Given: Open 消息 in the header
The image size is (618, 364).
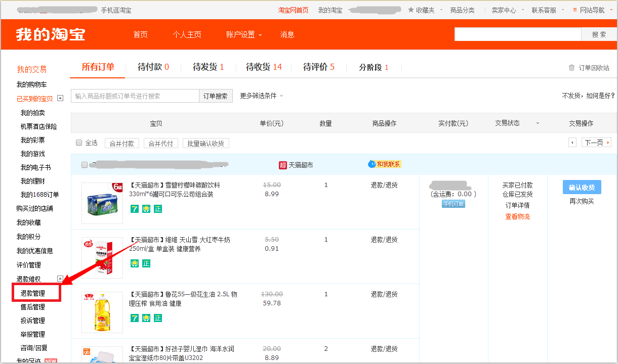Looking at the screenshot, I should (287, 34).
